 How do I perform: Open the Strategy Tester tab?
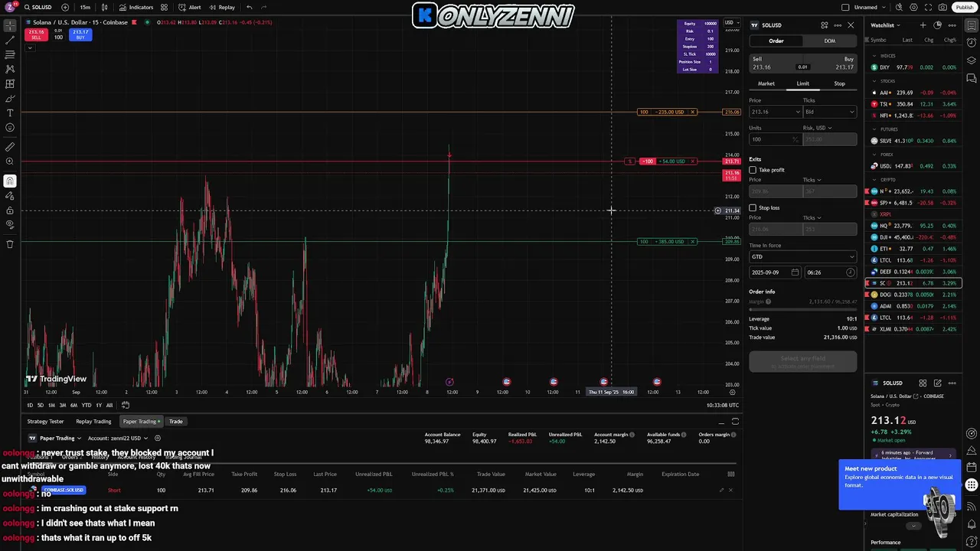(46, 422)
